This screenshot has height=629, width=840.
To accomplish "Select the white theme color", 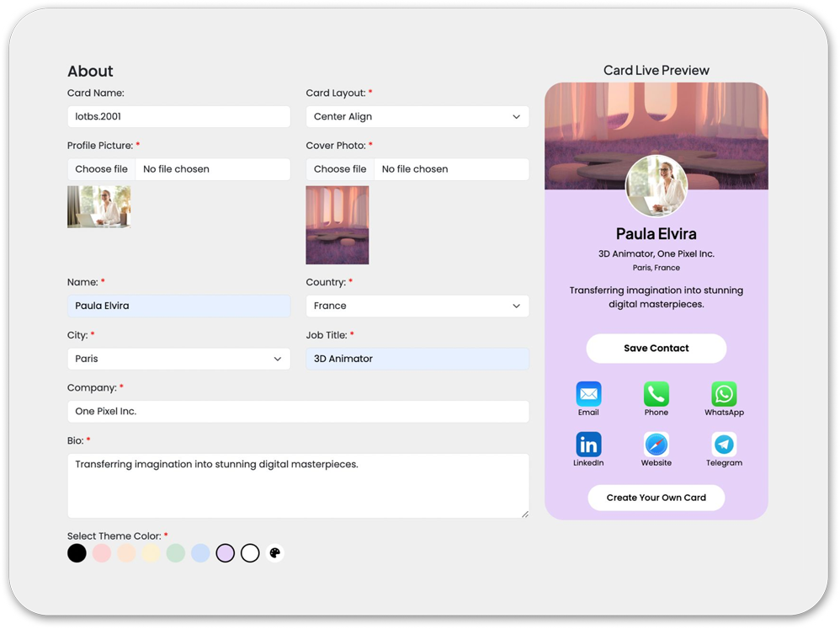I will coord(250,553).
